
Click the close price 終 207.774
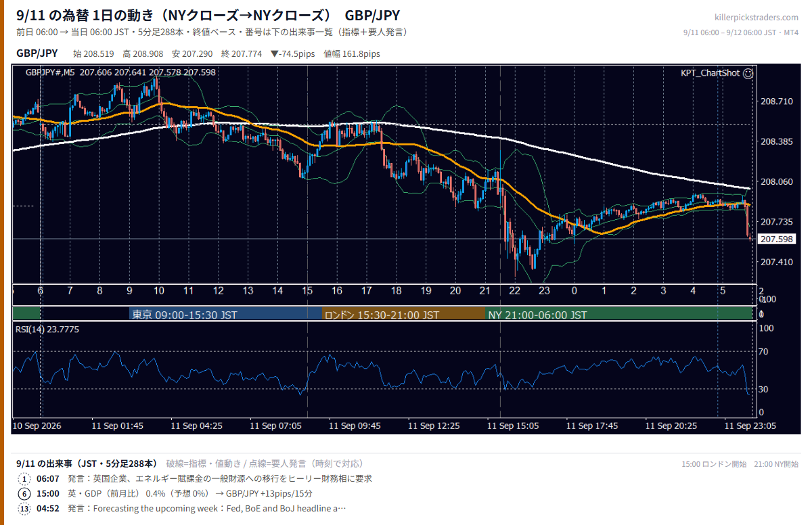click(242, 53)
